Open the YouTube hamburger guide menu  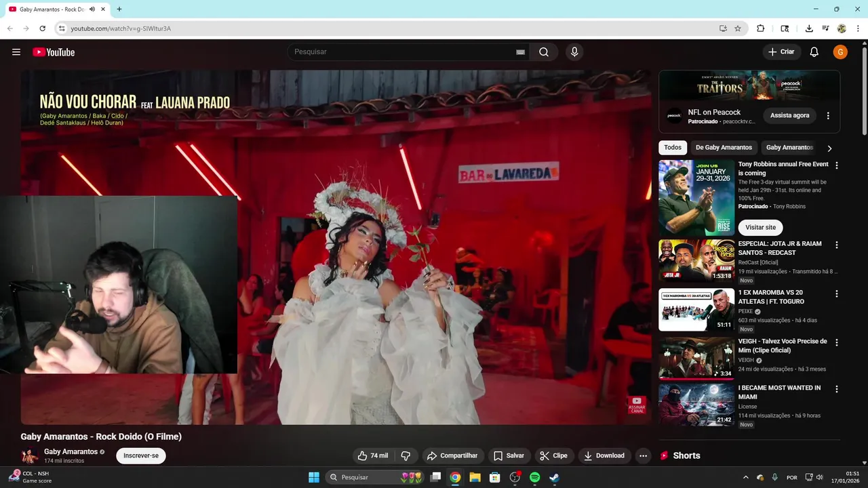pos(16,52)
